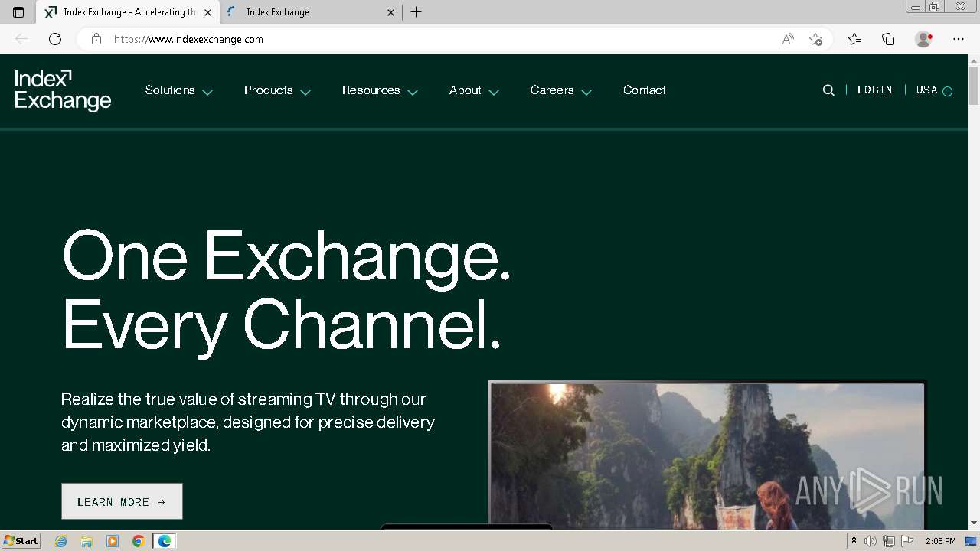Expand the Resources menu

coord(380,90)
